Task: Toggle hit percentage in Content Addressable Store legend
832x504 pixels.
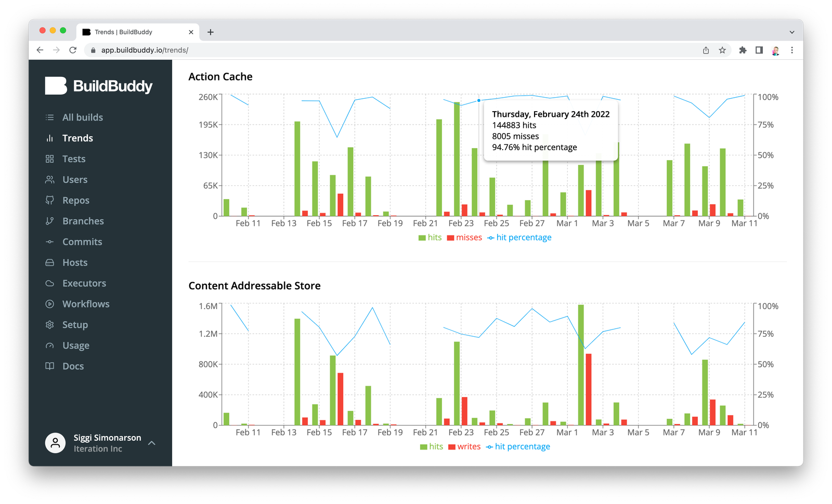Action: pos(518,447)
